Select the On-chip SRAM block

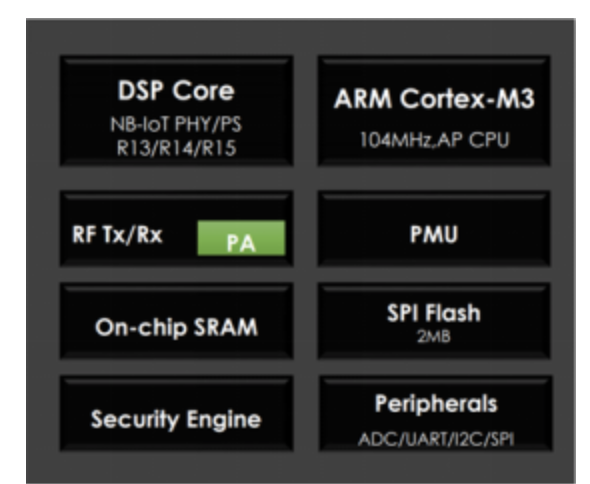(176, 321)
